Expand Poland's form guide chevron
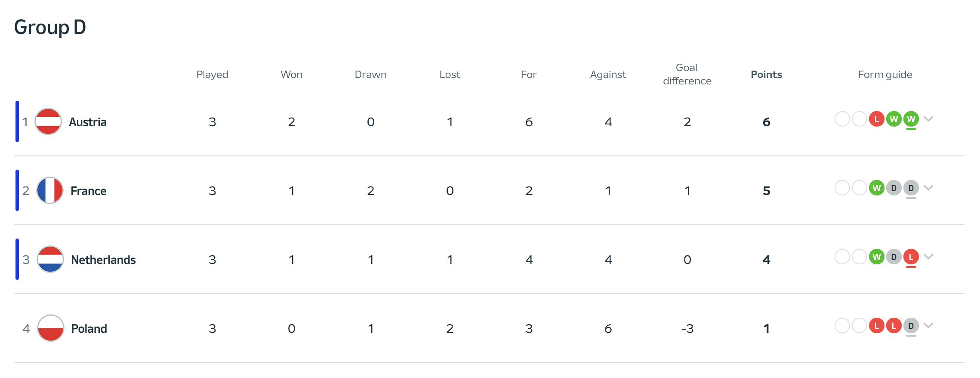The image size is (980, 378). coord(928,325)
